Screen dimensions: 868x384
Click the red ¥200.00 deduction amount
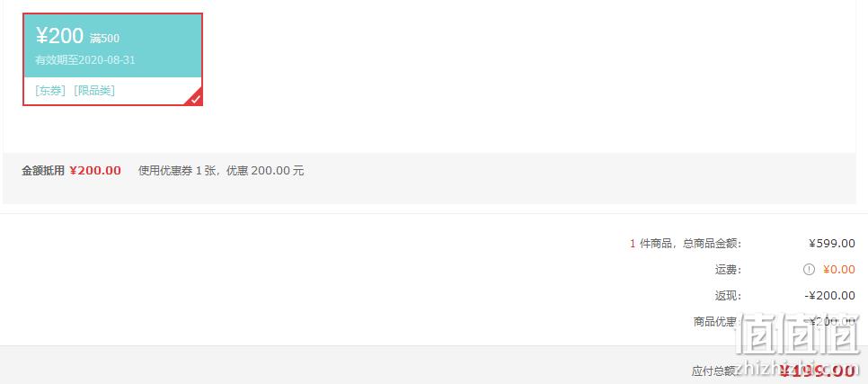(x=95, y=171)
